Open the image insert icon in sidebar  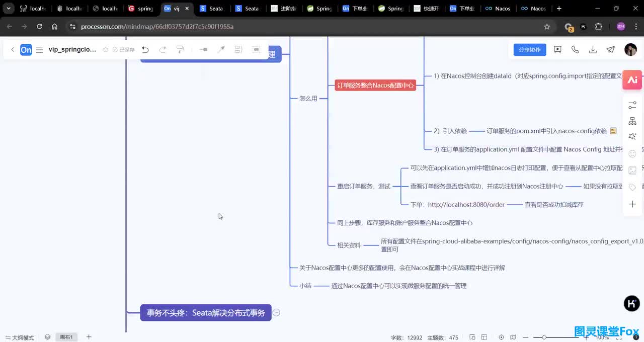(x=632, y=170)
